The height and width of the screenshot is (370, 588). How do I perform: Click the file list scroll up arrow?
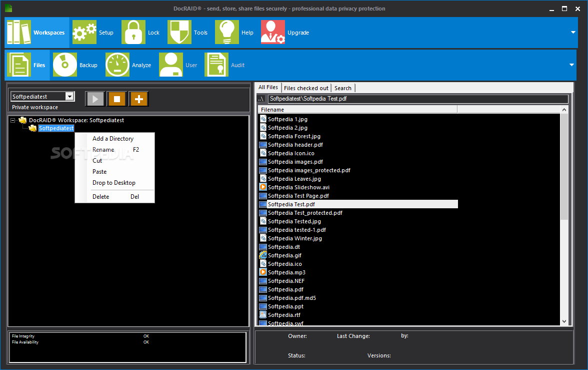(x=564, y=110)
